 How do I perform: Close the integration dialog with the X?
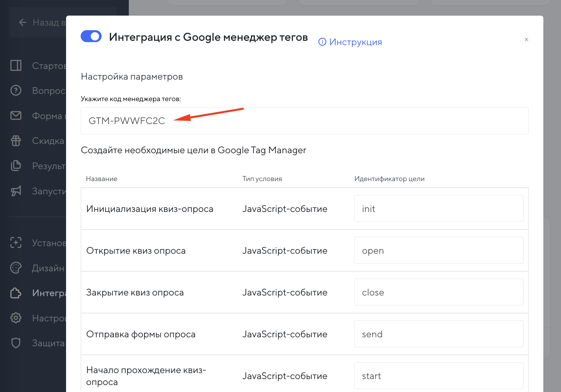[x=526, y=39]
